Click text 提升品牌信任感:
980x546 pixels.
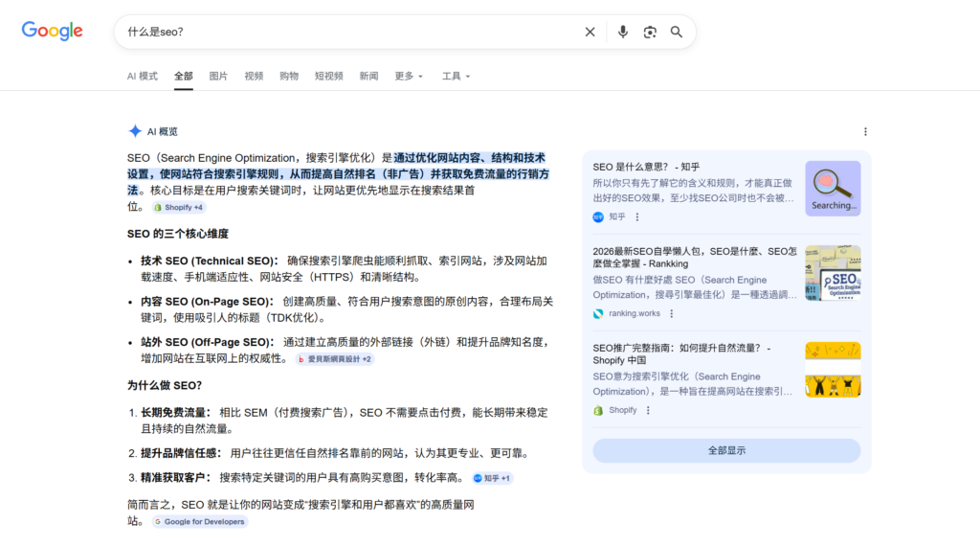[x=181, y=453]
